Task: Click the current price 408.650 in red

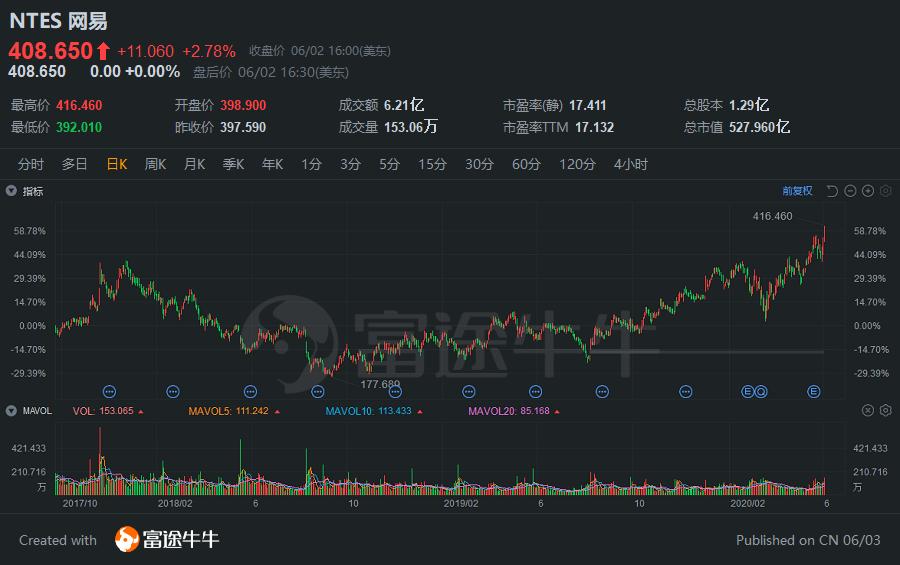Action: pos(51,51)
